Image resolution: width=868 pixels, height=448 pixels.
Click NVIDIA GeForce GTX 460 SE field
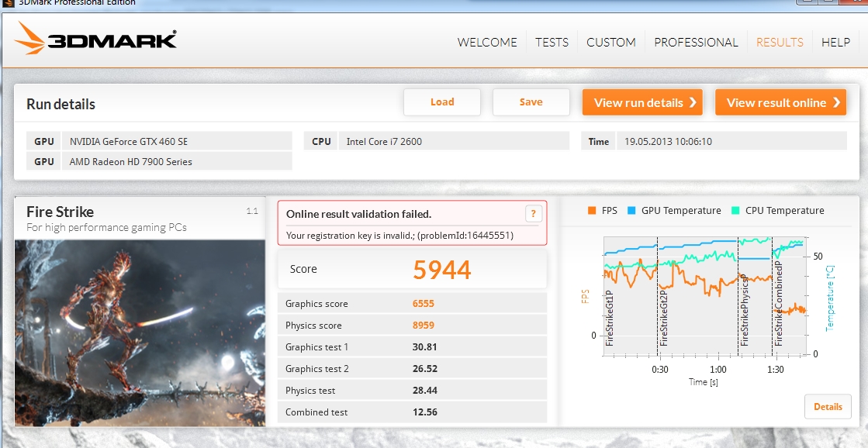(x=177, y=141)
